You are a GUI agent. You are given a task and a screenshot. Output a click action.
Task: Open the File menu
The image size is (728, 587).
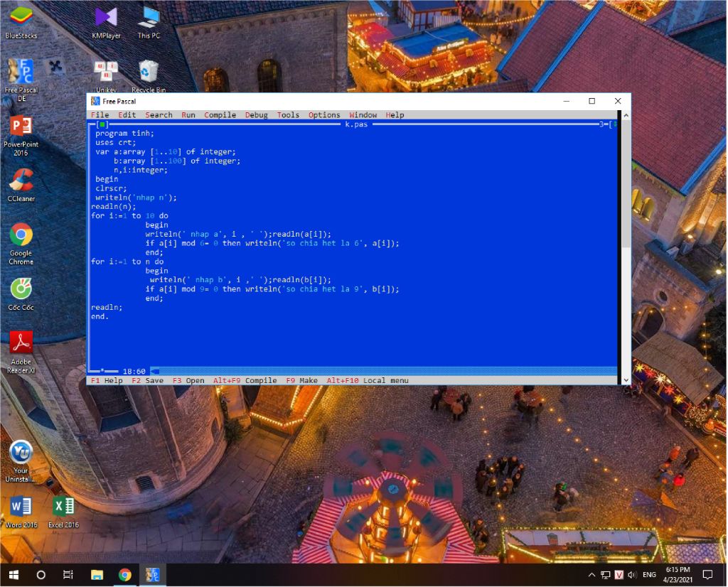click(100, 115)
